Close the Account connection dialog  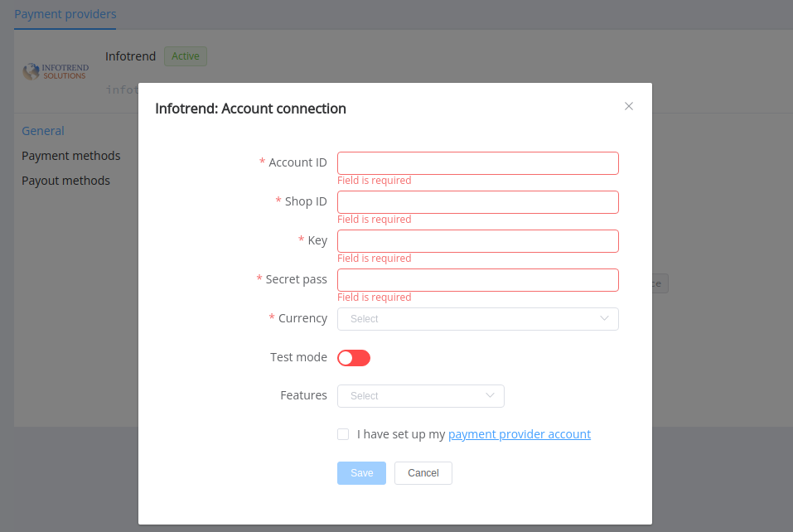tap(629, 106)
